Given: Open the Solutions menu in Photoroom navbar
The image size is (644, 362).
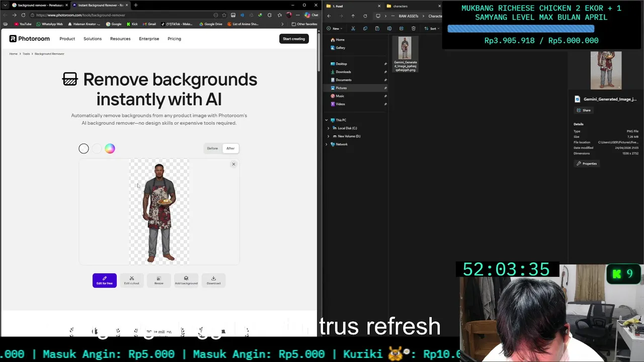Looking at the screenshot, I should 93,39.
